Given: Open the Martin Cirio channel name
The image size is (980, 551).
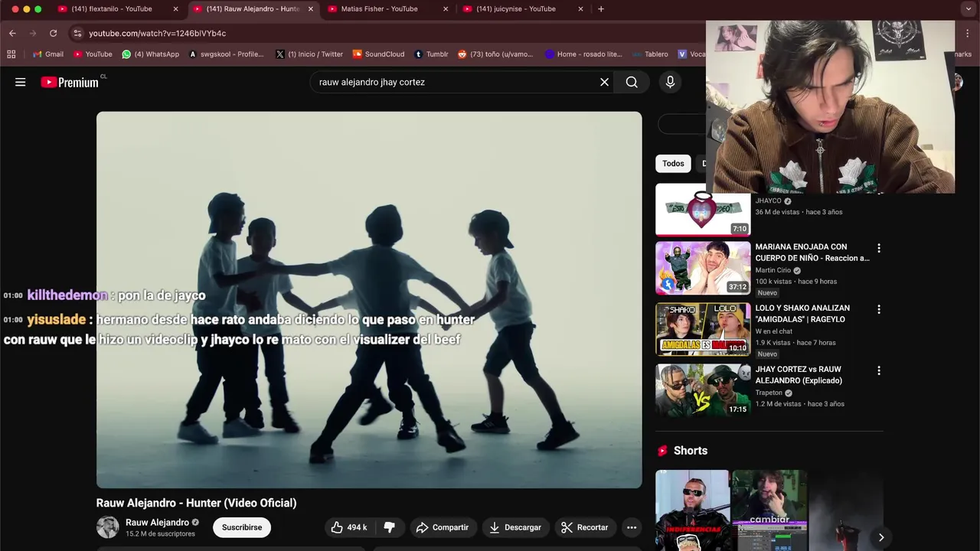Looking at the screenshot, I should coord(773,270).
